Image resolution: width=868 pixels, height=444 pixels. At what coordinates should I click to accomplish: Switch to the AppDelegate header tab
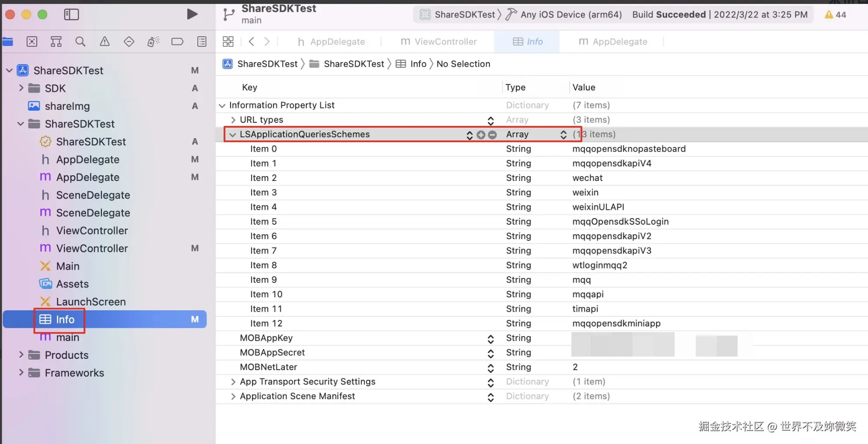point(331,42)
